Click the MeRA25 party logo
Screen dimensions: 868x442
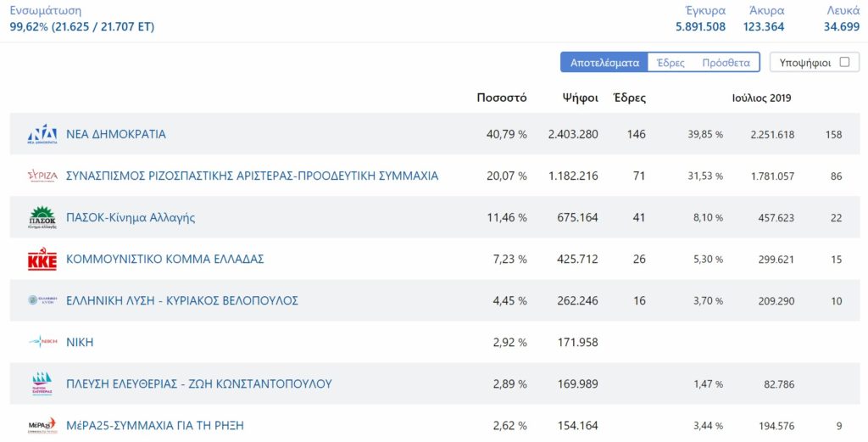pyautogui.click(x=42, y=425)
